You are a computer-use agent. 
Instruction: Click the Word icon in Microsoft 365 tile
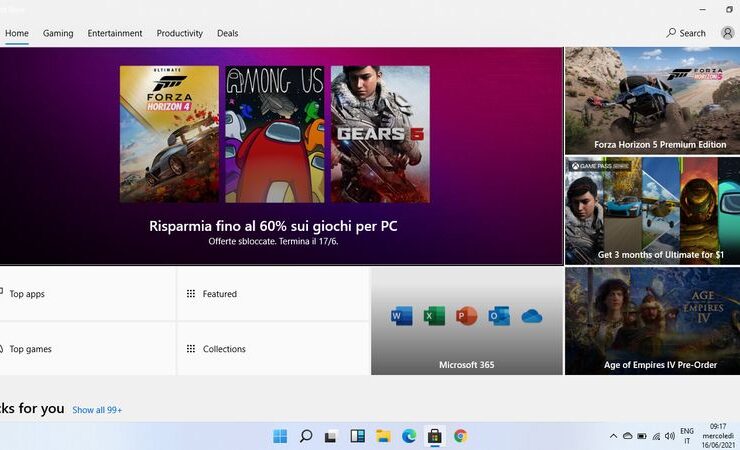(x=402, y=316)
